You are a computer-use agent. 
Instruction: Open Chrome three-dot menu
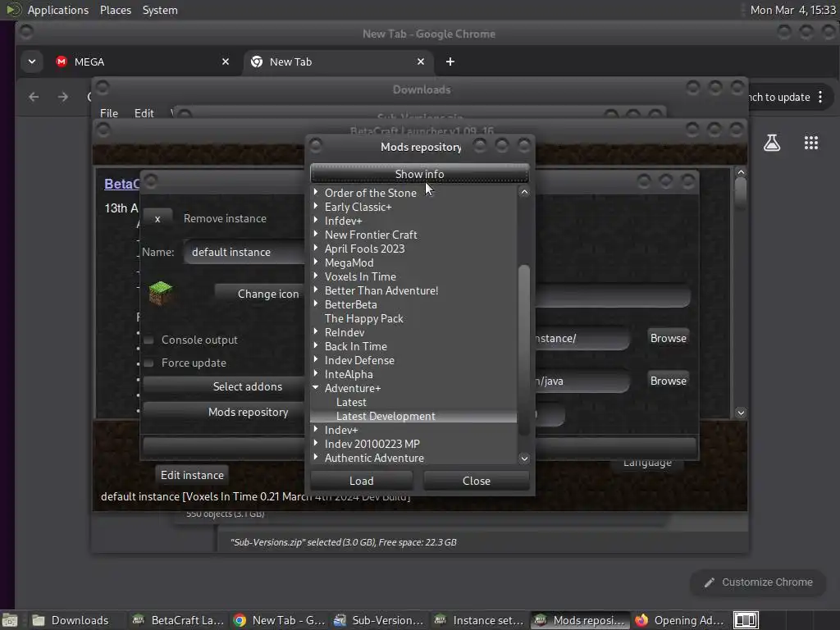click(820, 97)
